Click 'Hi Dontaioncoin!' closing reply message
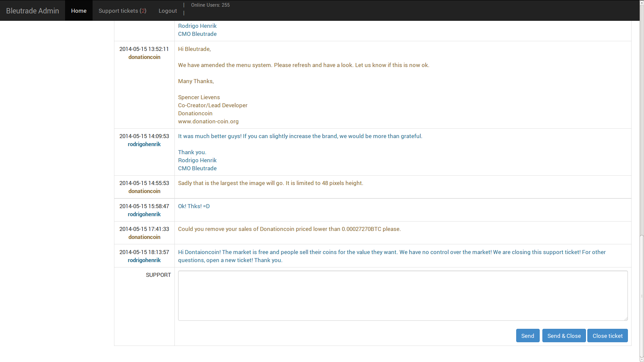Image resolution: width=644 pixels, height=362 pixels. pyautogui.click(x=392, y=256)
